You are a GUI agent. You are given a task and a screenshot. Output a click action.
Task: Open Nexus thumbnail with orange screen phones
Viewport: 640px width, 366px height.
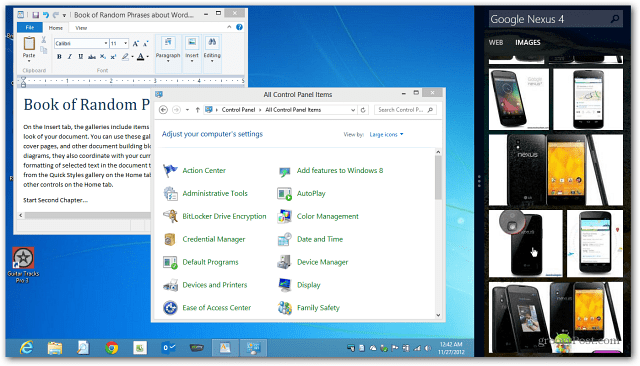click(x=556, y=170)
